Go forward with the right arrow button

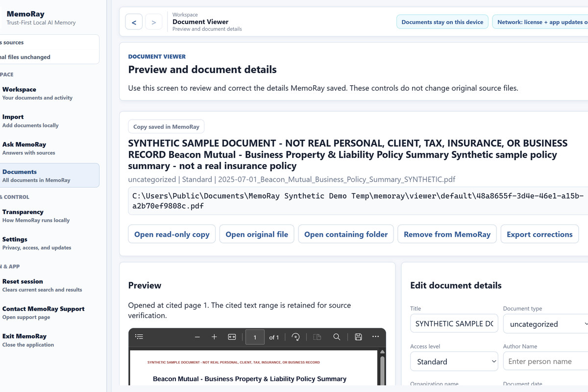pos(154,22)
